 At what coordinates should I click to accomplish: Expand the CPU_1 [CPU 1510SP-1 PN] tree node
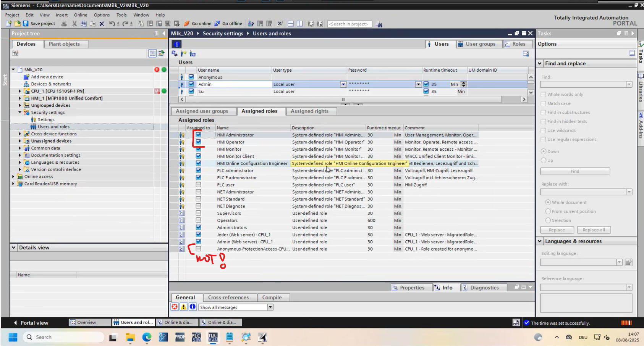click(x=20, y=91)
